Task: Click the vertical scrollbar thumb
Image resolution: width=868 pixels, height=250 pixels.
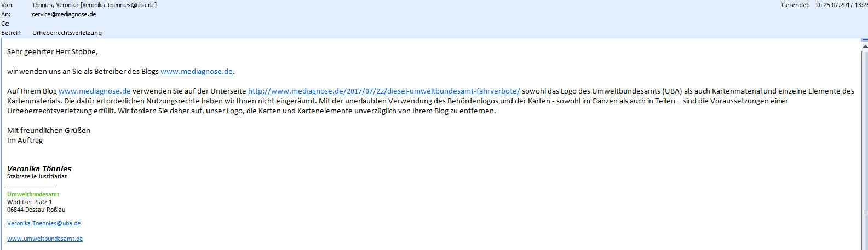Action: coord(865,213)
